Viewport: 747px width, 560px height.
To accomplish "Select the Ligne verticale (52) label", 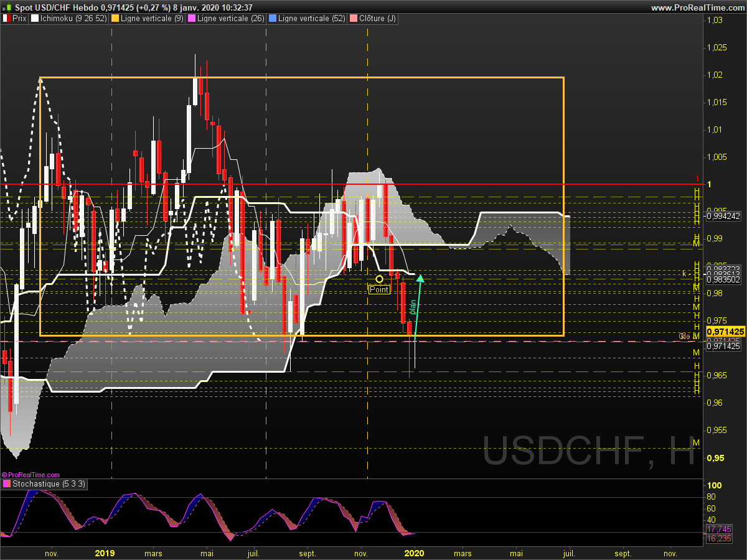I will [311, 19].
